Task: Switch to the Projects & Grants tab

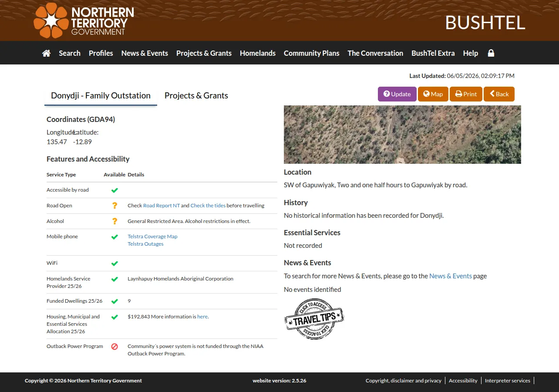Action: pos(196,95)
